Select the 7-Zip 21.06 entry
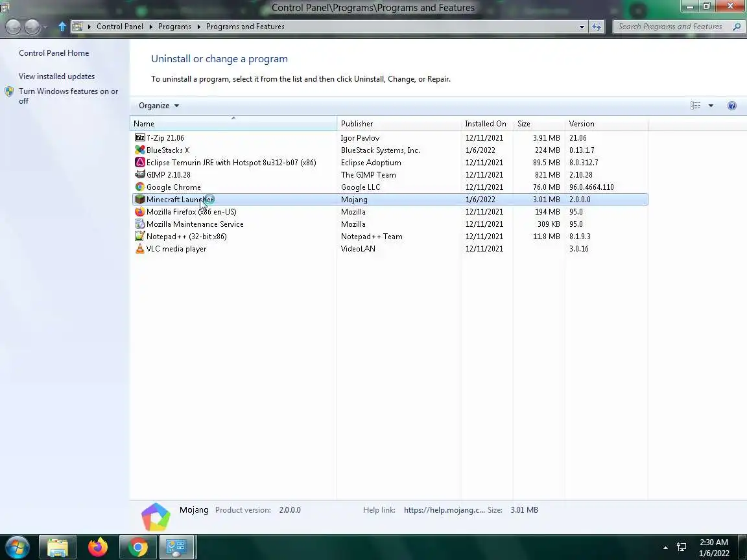The width and height of the screenshot is (747, 560). click(x=390, y=137)
